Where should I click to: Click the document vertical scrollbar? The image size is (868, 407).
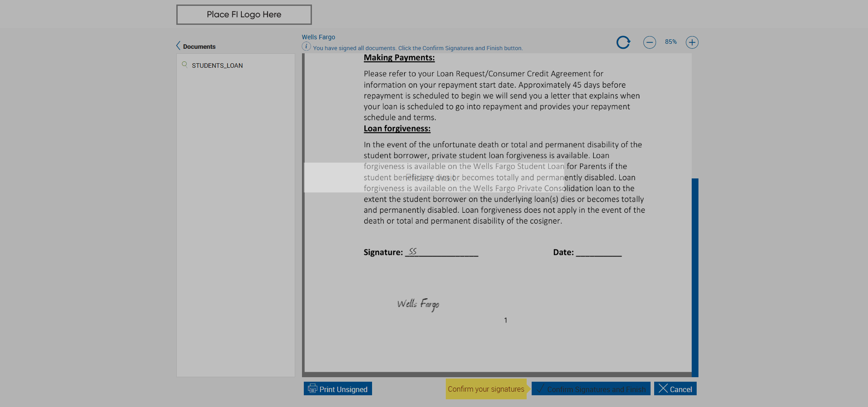(x=695, y=277)
